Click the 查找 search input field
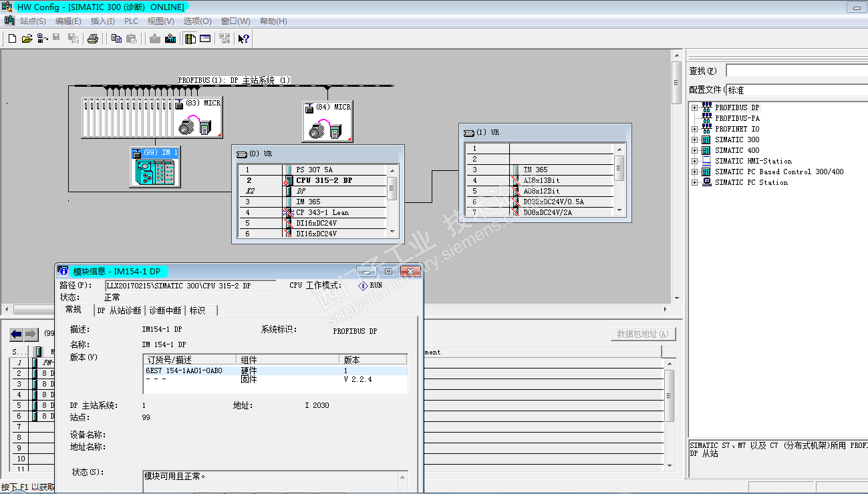Screen dimensions: 868x494 797,71
